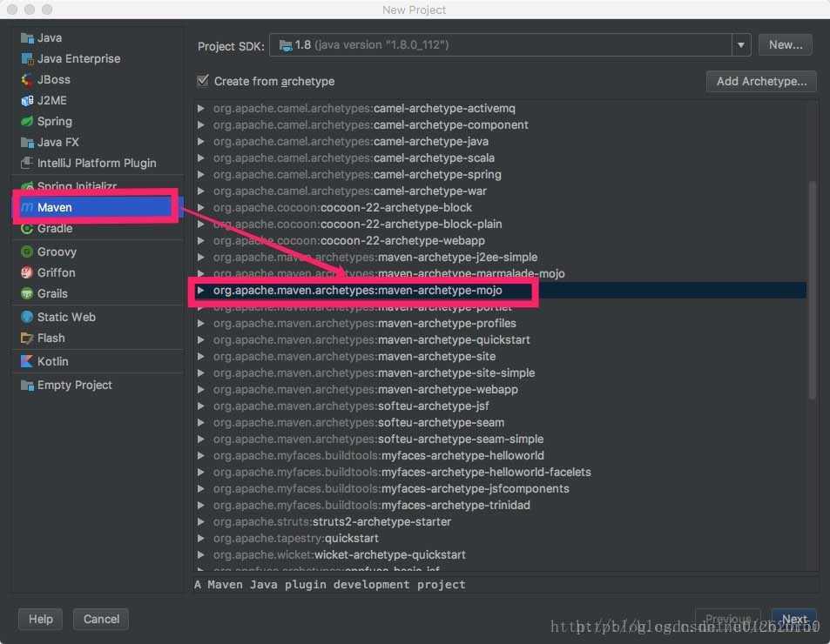This screenshot has width=830, height=644.
Task: Expand the maven-archetype-webapp tree arrow
Action: 201,390
